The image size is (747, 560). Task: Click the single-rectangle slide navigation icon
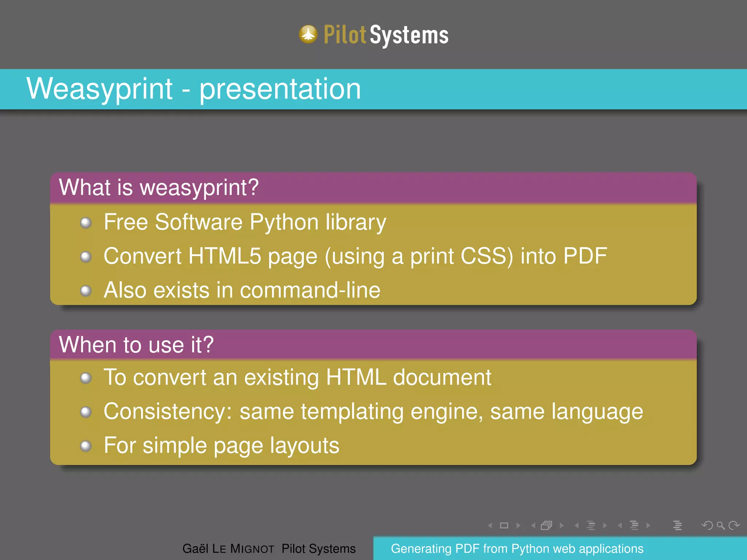click(504, 525)
